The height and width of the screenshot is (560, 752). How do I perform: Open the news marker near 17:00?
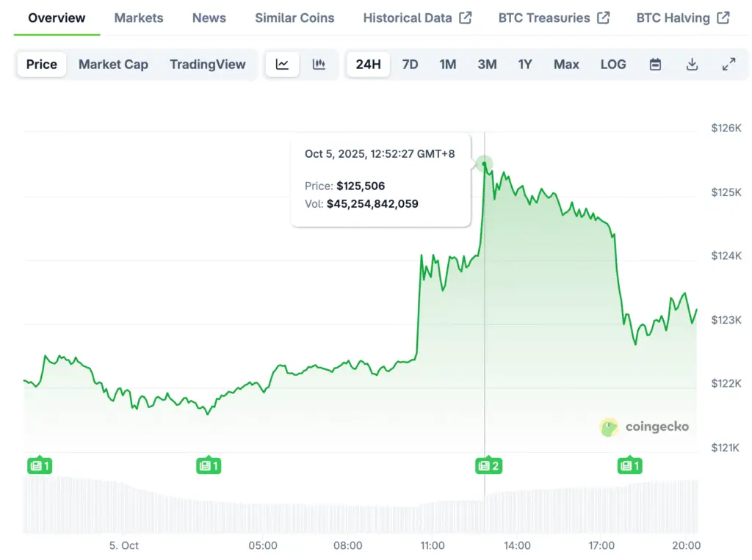[629, 465]
